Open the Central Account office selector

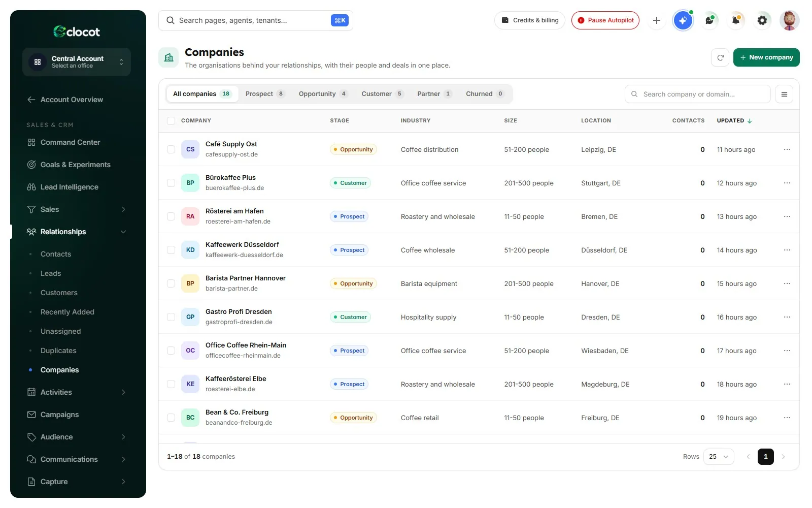point(77,62)
